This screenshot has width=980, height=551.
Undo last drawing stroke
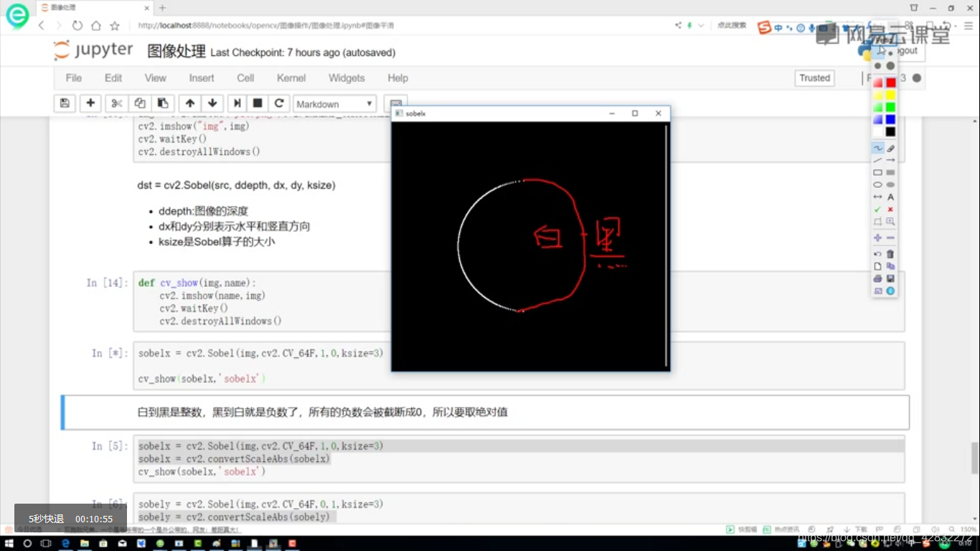click(x=877, y=254)
